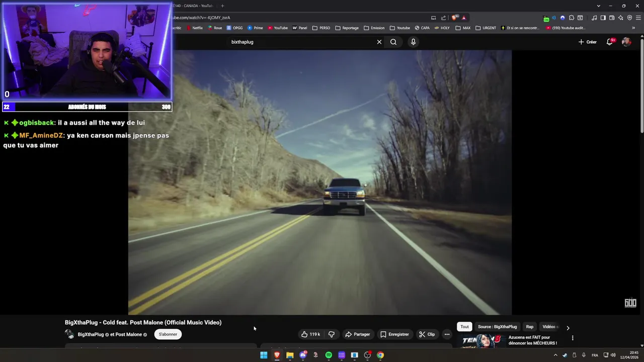The image size is (644, 362).
Task: Click the YouTube search magnifier button
Action: (x=393, y=42)
